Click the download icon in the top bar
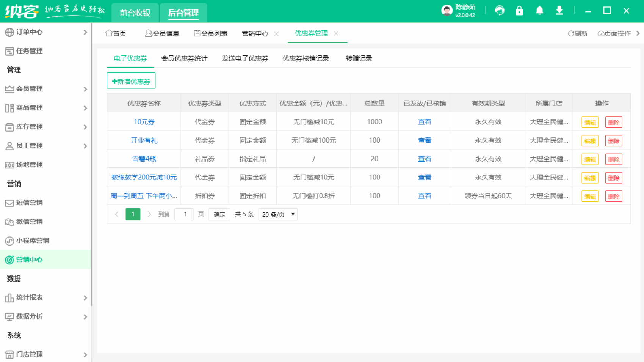Viewport: 644px width, 362px height. tap(559, 11)
